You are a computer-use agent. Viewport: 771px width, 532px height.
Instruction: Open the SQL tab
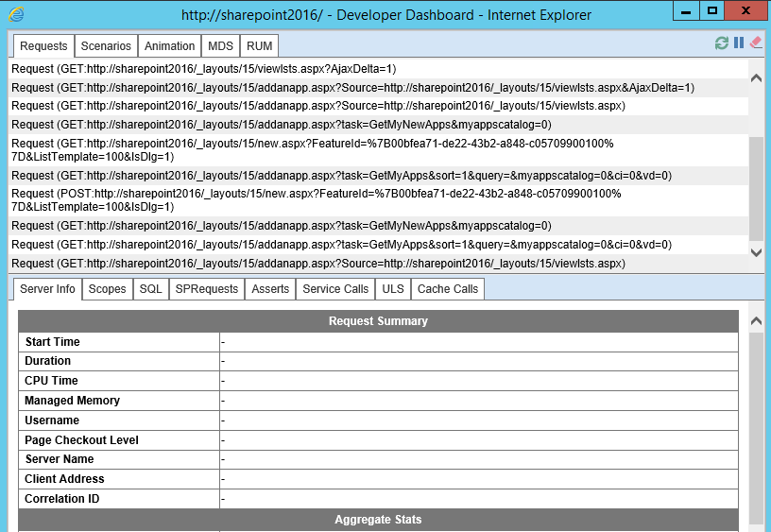[x=150, y=289]
